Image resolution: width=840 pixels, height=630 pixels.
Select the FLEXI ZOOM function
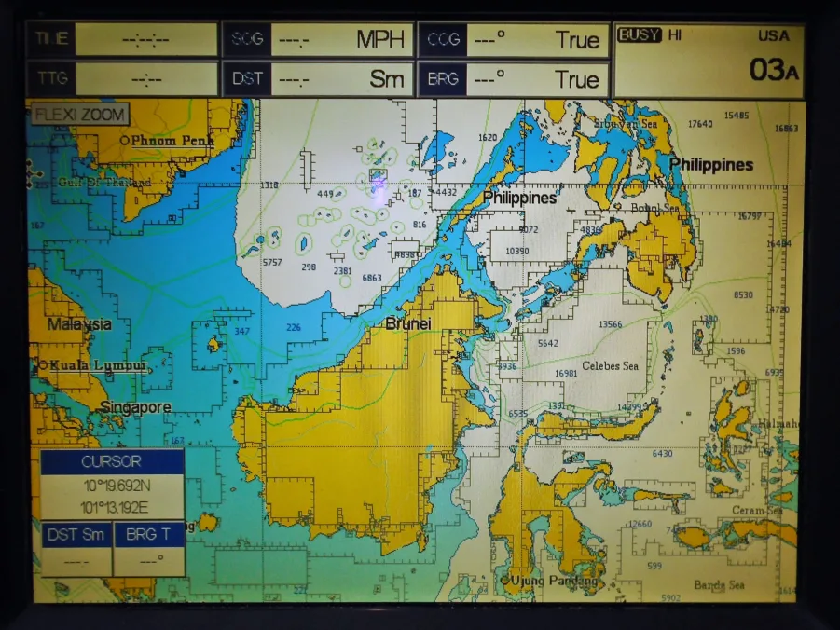coord(80,115)
